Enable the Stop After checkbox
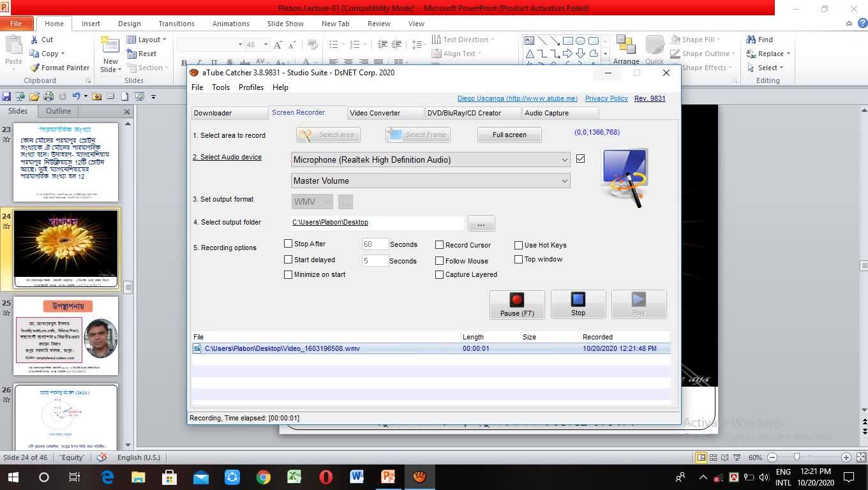 (x=288, y=244)
